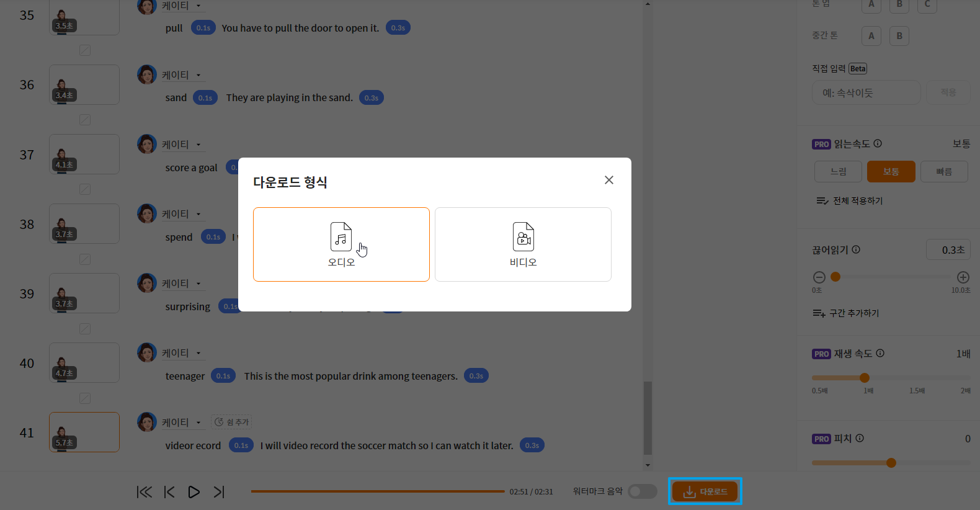The height and width of the screenshot is (510, 980).
Task: Toggle the 워터마크 음악 switch
Action: tap(643, 491)
